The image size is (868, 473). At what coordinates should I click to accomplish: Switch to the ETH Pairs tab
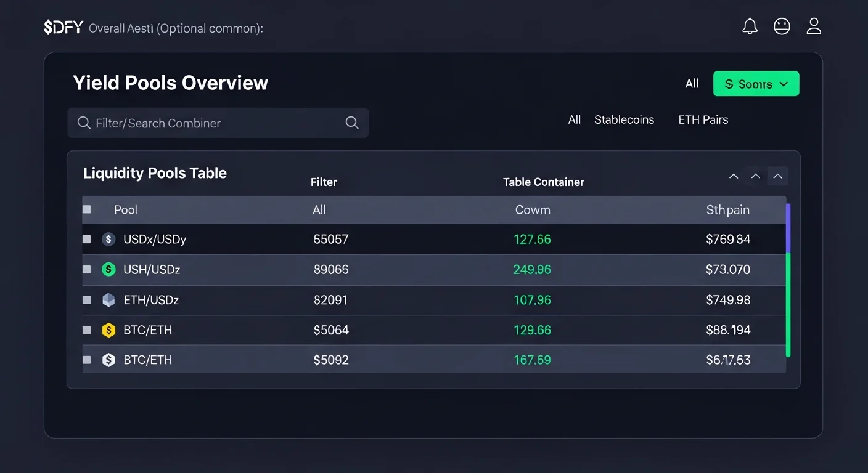click(x=703, y=119)
